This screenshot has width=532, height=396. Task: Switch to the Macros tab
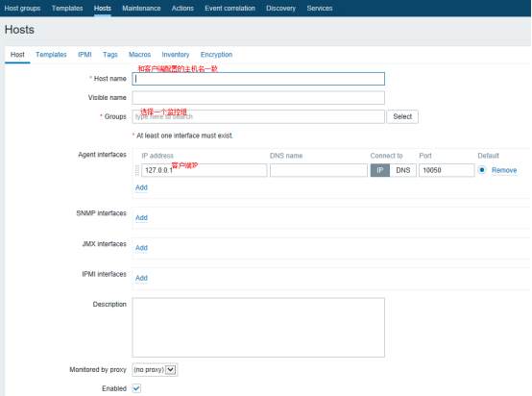click(x=139, y=55)
